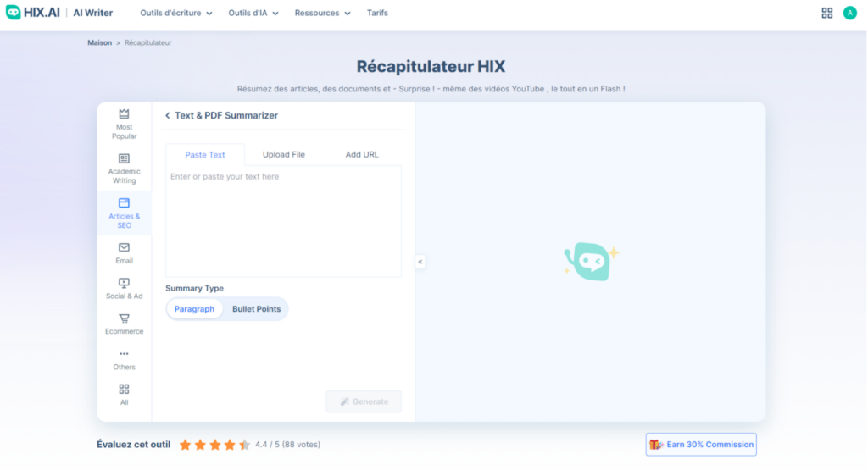Go to Maison breadcrumb link
The height and width of the screenshot is (476, 868).
100,42
